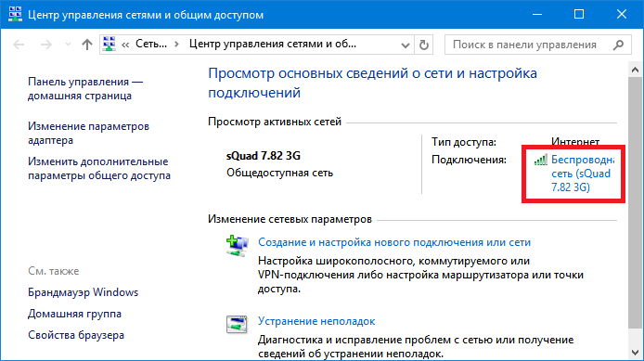Image resolution: width=644 pixels, height=361 pixels.
Task: Refresh the control panel page
Action: coord(424,45)
